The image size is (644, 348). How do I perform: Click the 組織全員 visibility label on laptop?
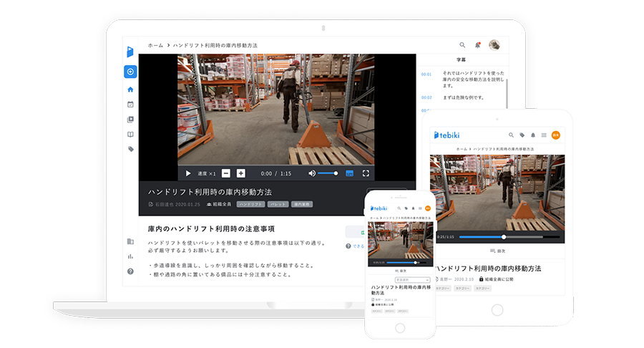point(219,204)
